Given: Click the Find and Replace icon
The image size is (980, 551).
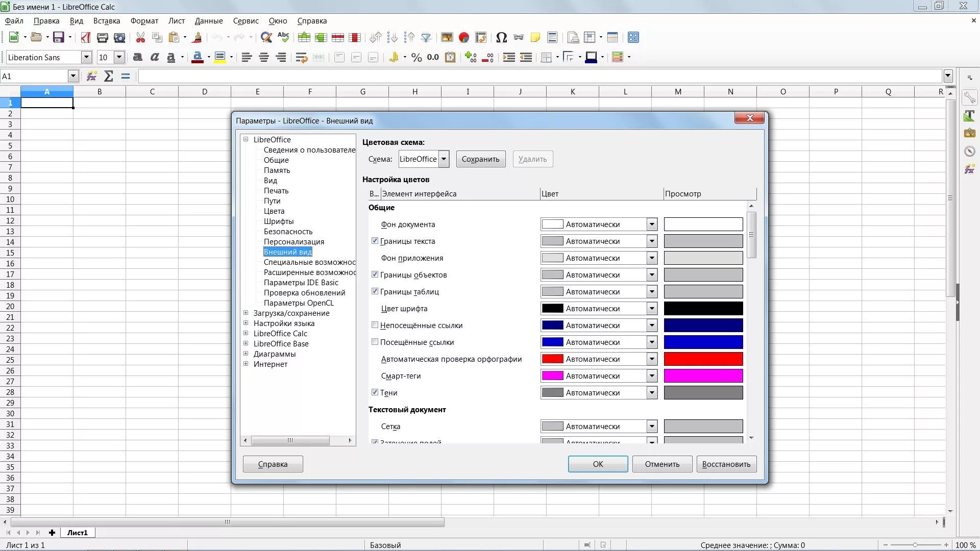Looking at the screenshot, I should tap(266, 37).
